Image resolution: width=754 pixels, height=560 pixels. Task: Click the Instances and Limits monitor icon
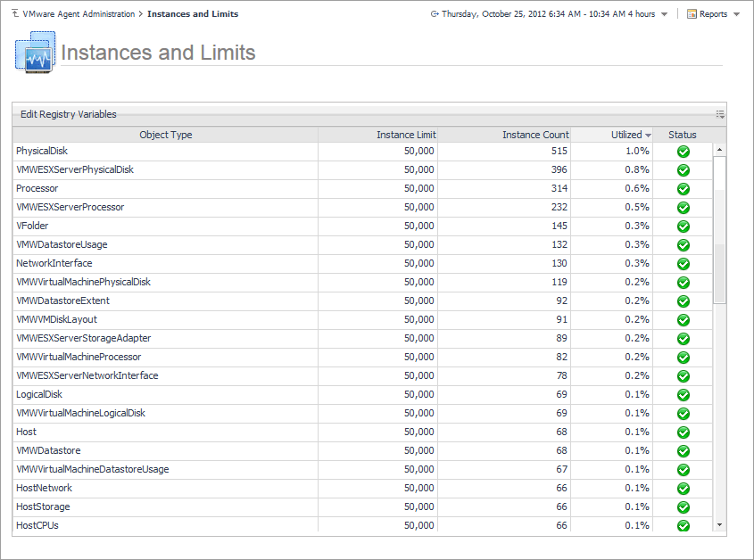tap(35, 53)
